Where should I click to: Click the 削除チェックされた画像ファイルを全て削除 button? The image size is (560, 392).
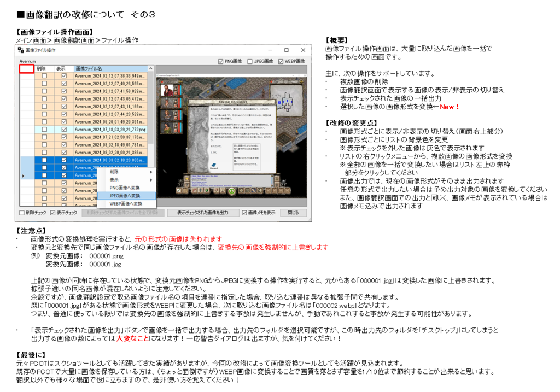click(123, 213)
